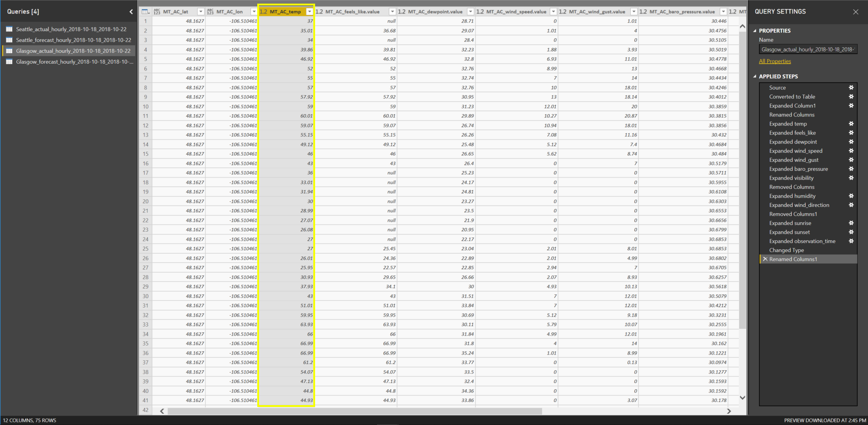Open gear settings for Converted to Table step
Viewport: 868px width, 425px height.
pos(851,97)
